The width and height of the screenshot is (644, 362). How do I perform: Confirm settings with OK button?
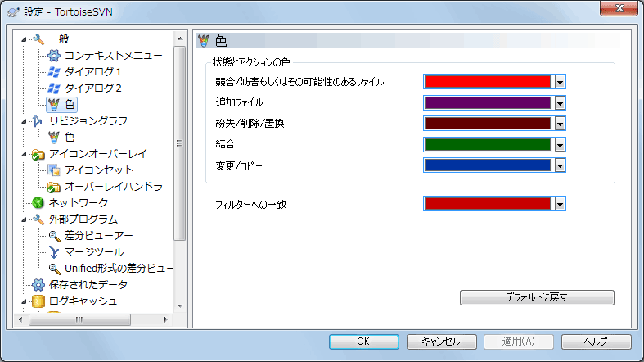coord(363,342)
